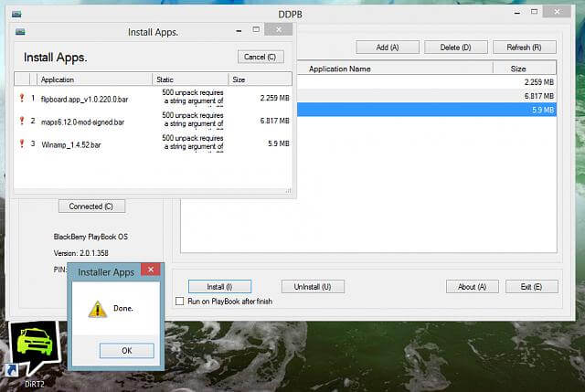Minimize the Install Apps window
Image resolution: width=585 pixels, height=392 pixels.
click(239, 30)
